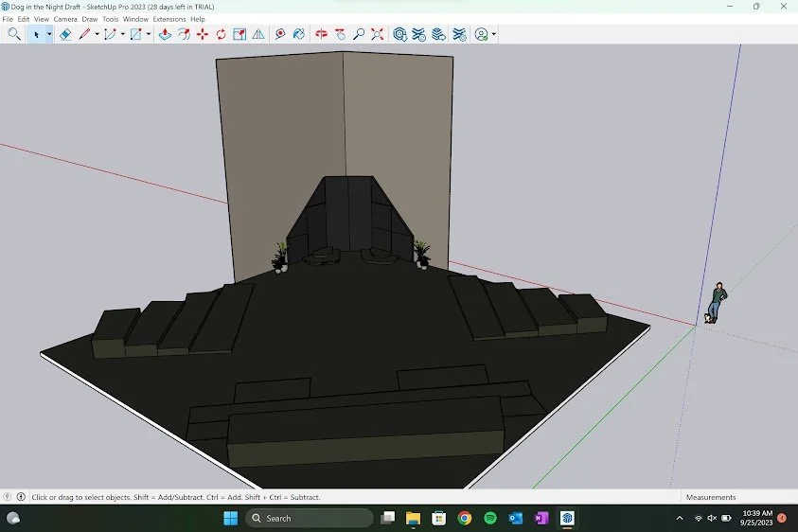Select the left potted plant in model
This screenshot has height=532, width=798.
(x=279, y=257)
